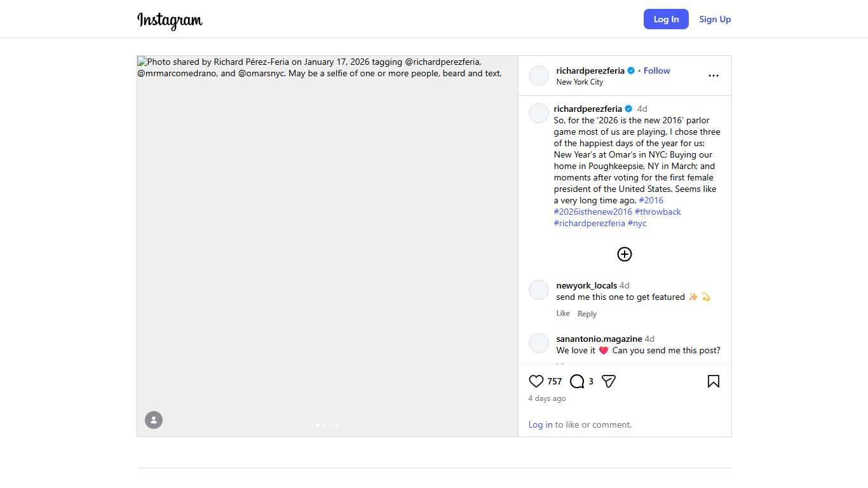Click the Sign Up link

coord(715,19)
